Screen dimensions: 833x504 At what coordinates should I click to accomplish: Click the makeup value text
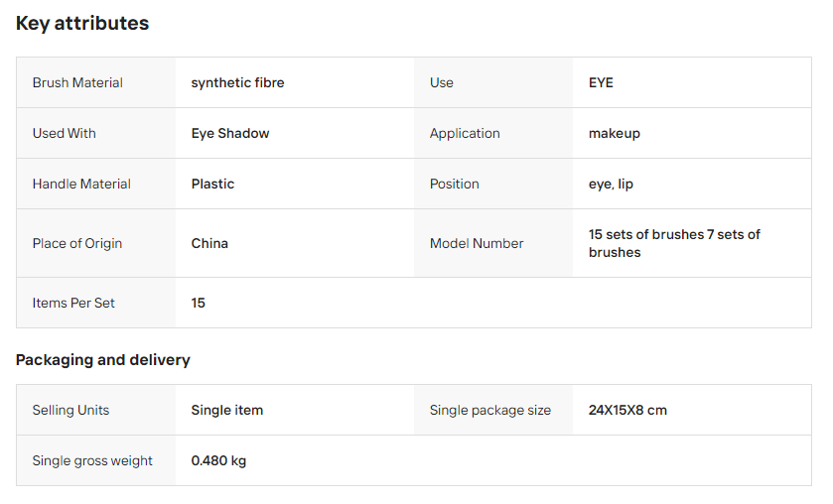tap(615, 133)
